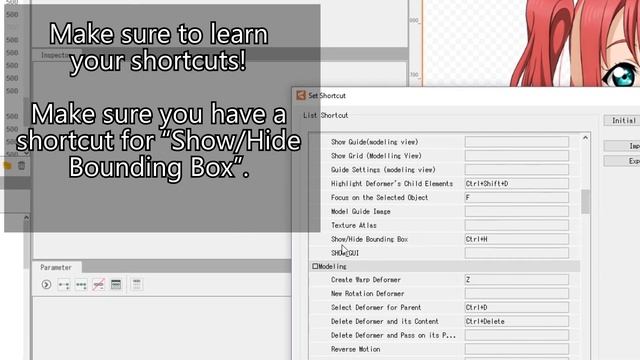Select Highlight Deformer's Child Elements label
The width and height of the screenshot is (640, 360).
click(x=392, y=184)
